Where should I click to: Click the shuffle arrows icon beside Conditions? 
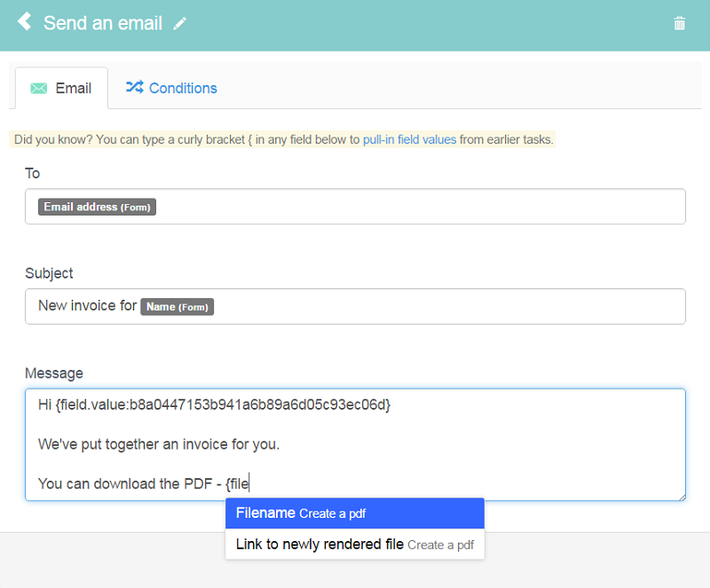pyautogui.click(x=135, y=87)
